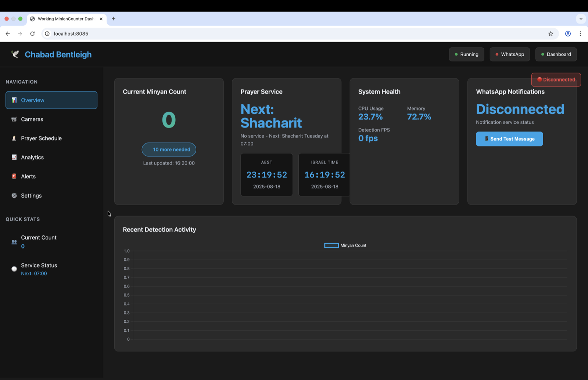Click the WhatsApp status button in header
588x380 pixels.
[509, 54]
